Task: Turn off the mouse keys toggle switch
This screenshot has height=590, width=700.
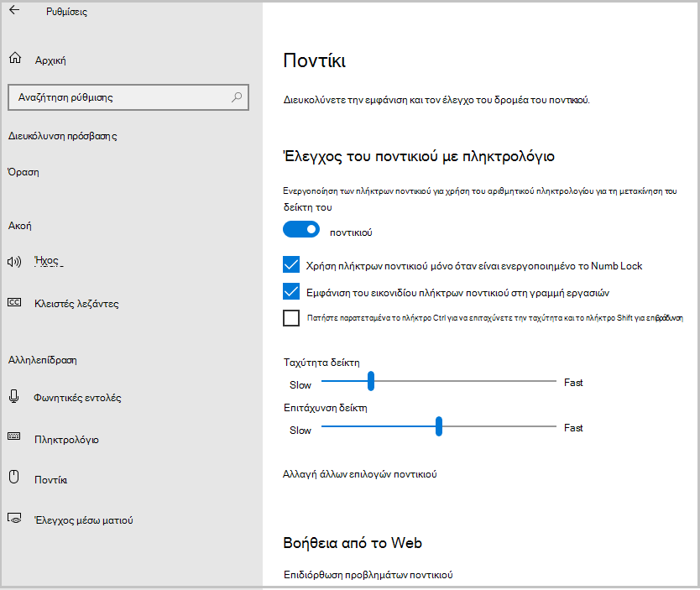Action: 301,229
